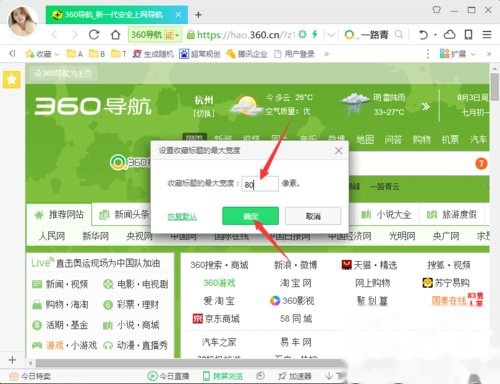Click the yellow star sidebar icon
The height and width of the screenshot is (384, 500).
pos(12,79)
